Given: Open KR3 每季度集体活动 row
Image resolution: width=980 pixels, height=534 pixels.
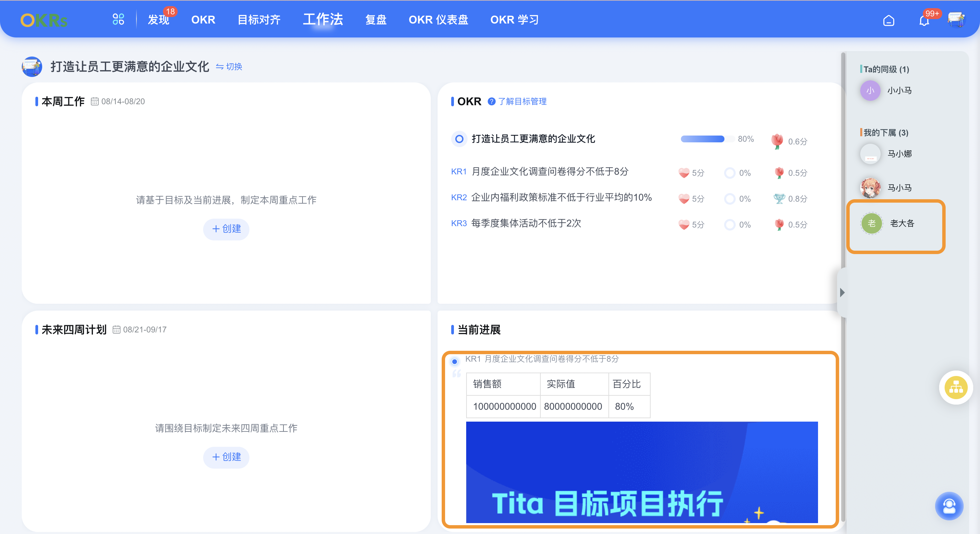Looking at the screenshot, I should pyautogui.click(x=526, y=223).
